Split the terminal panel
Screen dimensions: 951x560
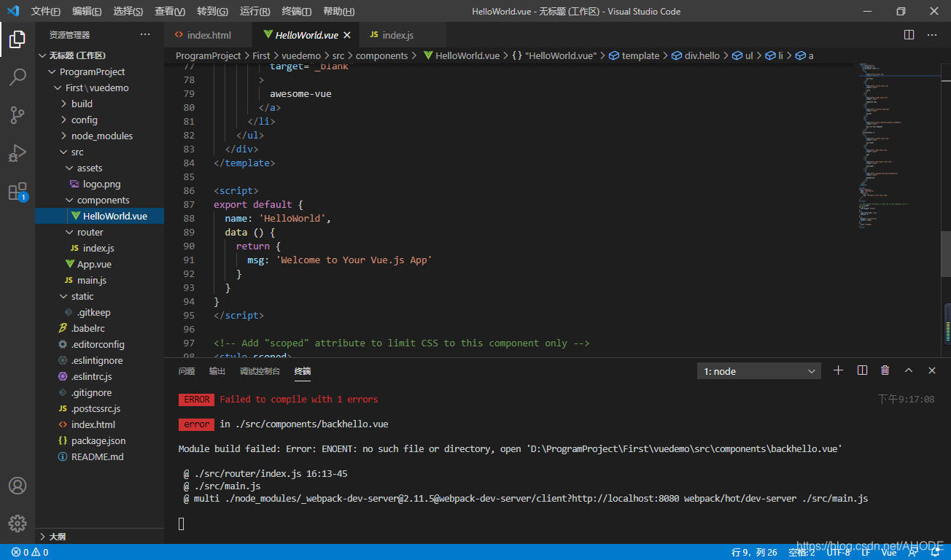862,370
